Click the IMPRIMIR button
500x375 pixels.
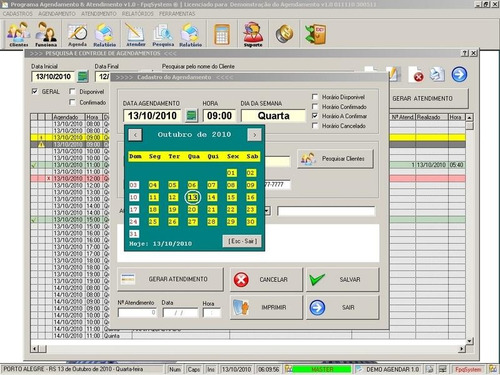pyautogui.click(x=266, y=307)
